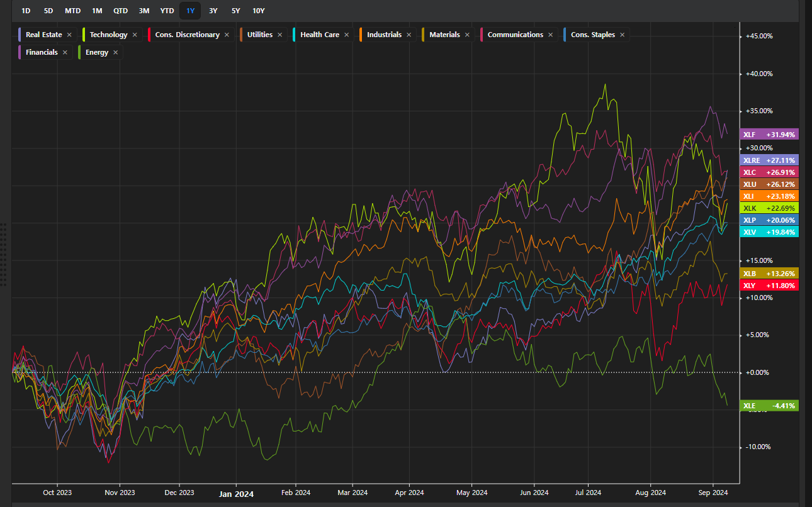Select the XLK +22.69% price label
Viewport: 812px width, 507px height.
click(769, 208)
